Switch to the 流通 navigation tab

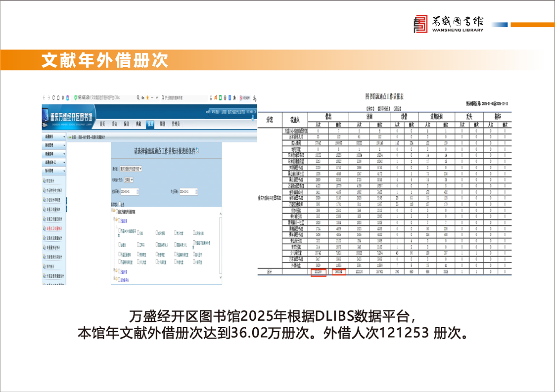pos(150,124)
